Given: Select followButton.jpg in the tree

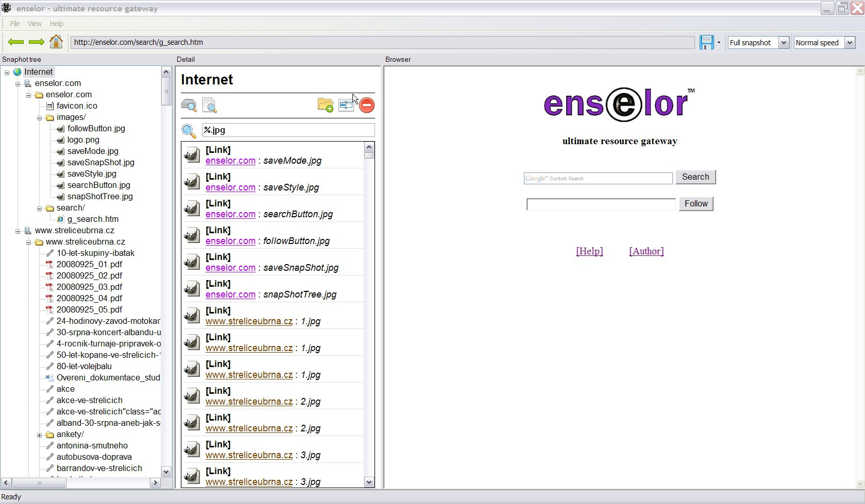Looking at the screenshot, I should tap(96, 128).
